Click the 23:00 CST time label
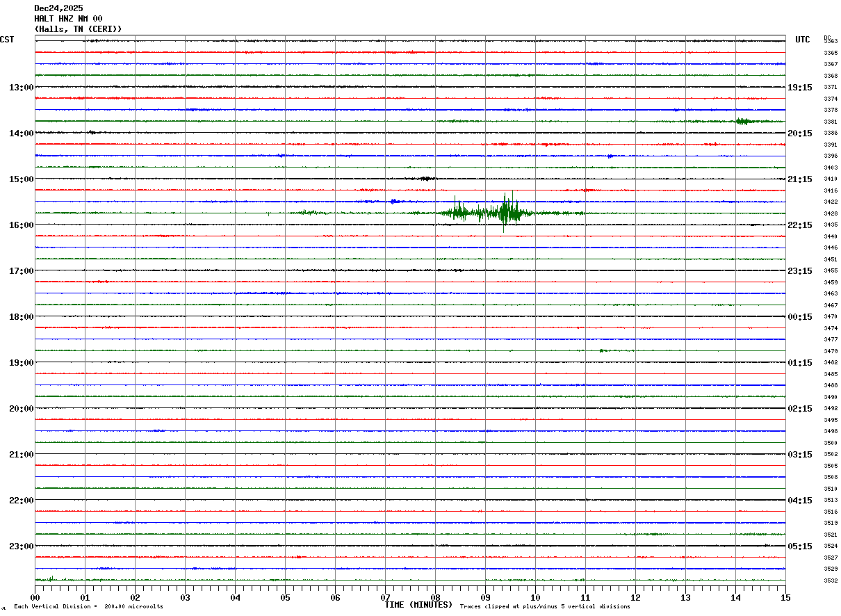The height and width of the screenshot is (616, 841). [x=21, y=546]
